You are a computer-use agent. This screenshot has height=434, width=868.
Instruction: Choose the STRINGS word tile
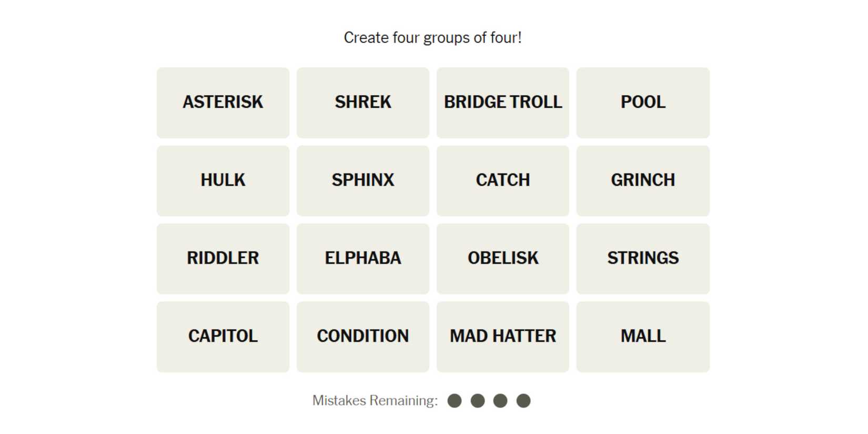coord(643,258)
